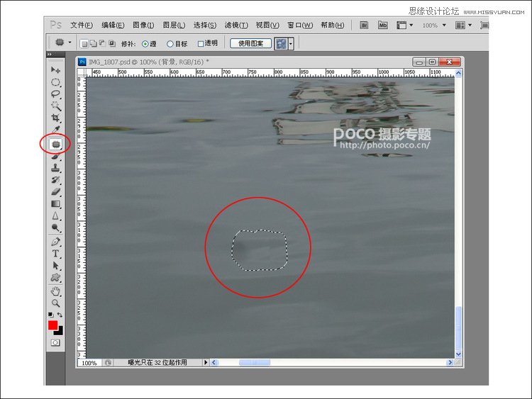The height and width of the screenshot is (399, 532).
Task: Select the Sharpen tool
Action: 55,216
